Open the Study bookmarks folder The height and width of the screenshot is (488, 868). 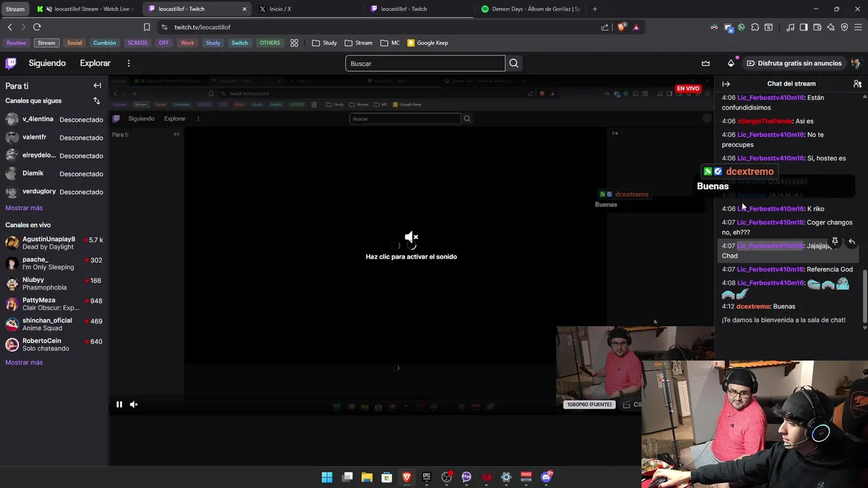pyautogui.click(x=325, y=43)
